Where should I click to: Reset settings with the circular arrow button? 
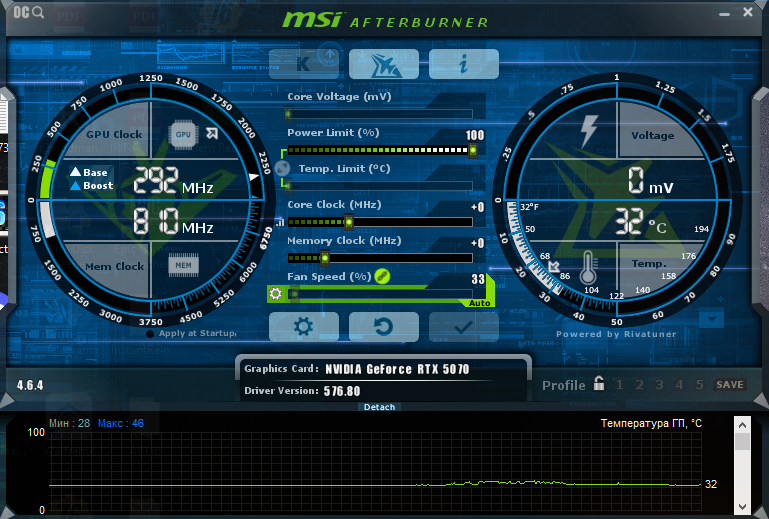coord(384,327)
